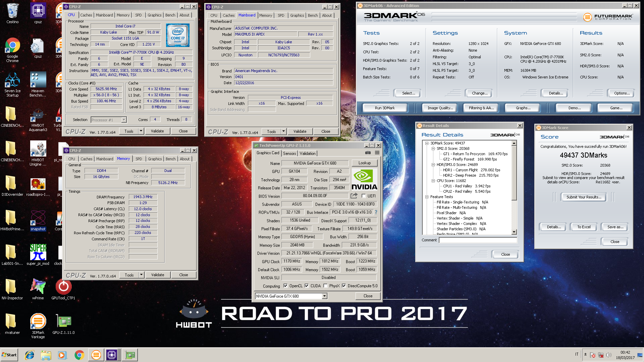
Task: Collapse the HDR/SM3.0 Score tree node
Action: [433, 165]
